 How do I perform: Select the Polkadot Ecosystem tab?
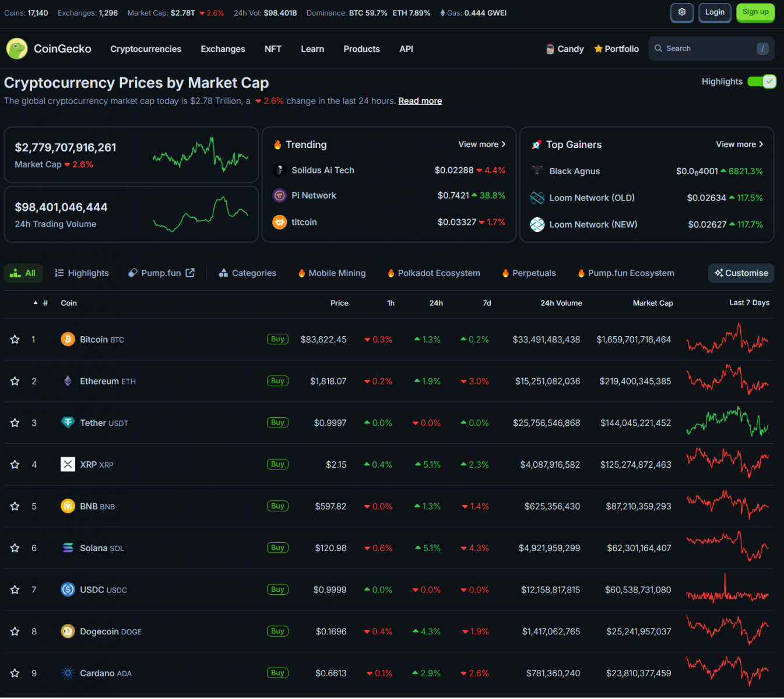click(434, 273)
